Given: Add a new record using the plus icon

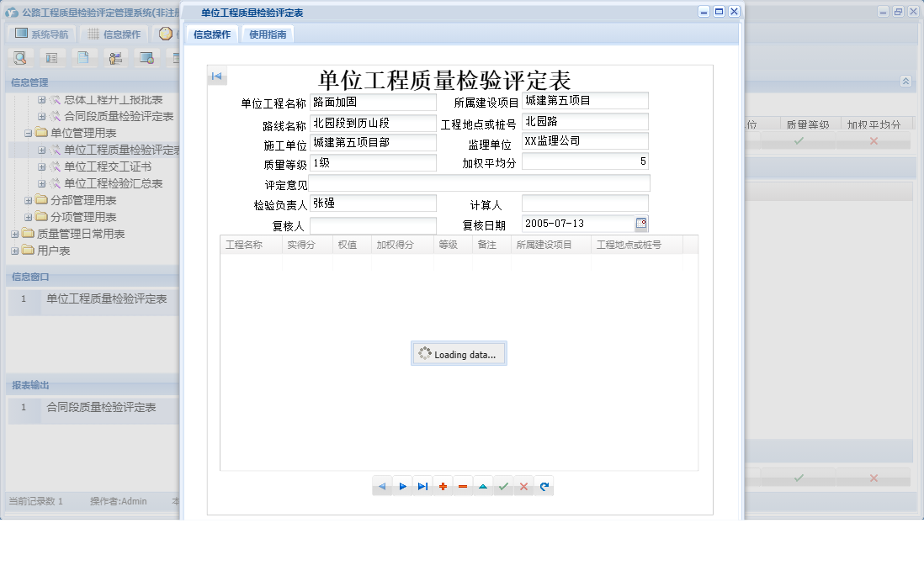Looking at the screenshot, I should [443, 485].
